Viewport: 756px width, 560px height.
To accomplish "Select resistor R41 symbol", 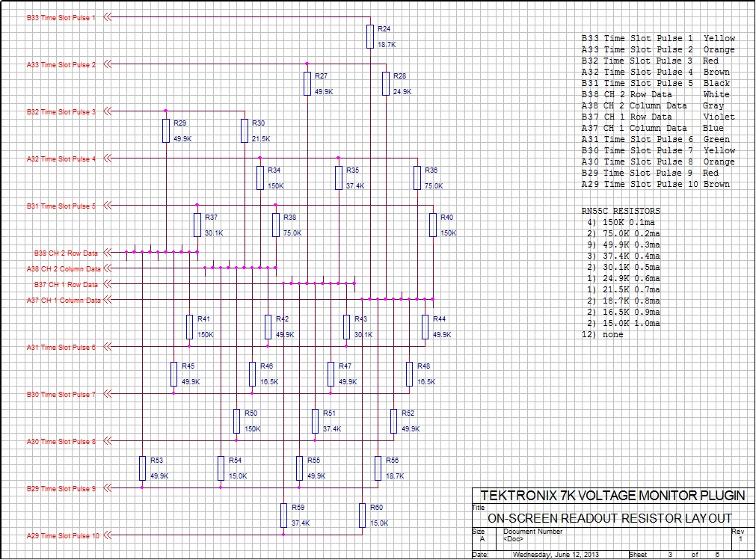I will (x=189, y=327).
